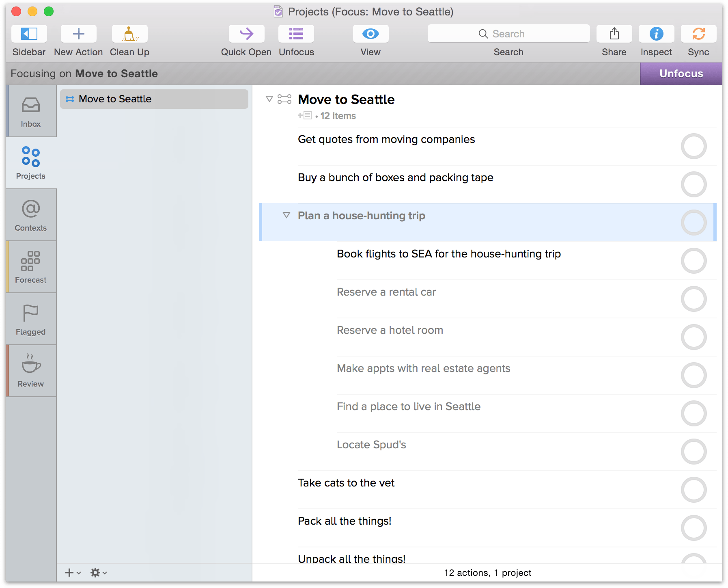
Task: Click the 12 actions, 1 project status
Action: coord(487,573)
